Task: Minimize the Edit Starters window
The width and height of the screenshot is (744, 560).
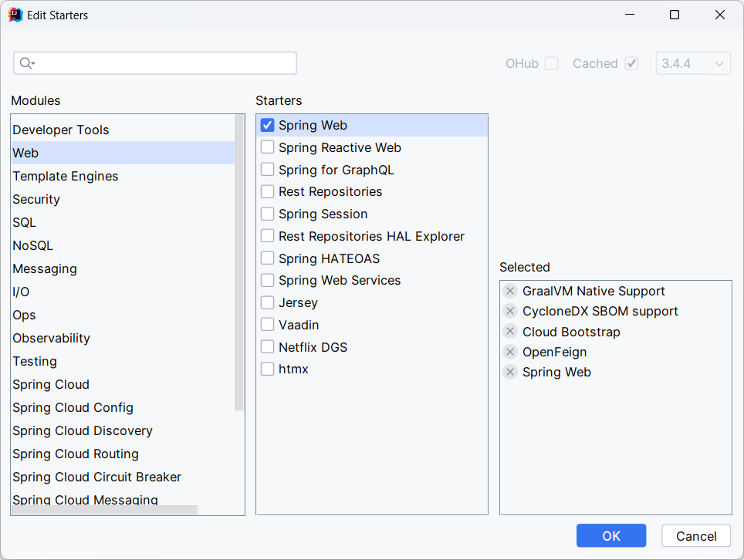Action: coord(630,15)
